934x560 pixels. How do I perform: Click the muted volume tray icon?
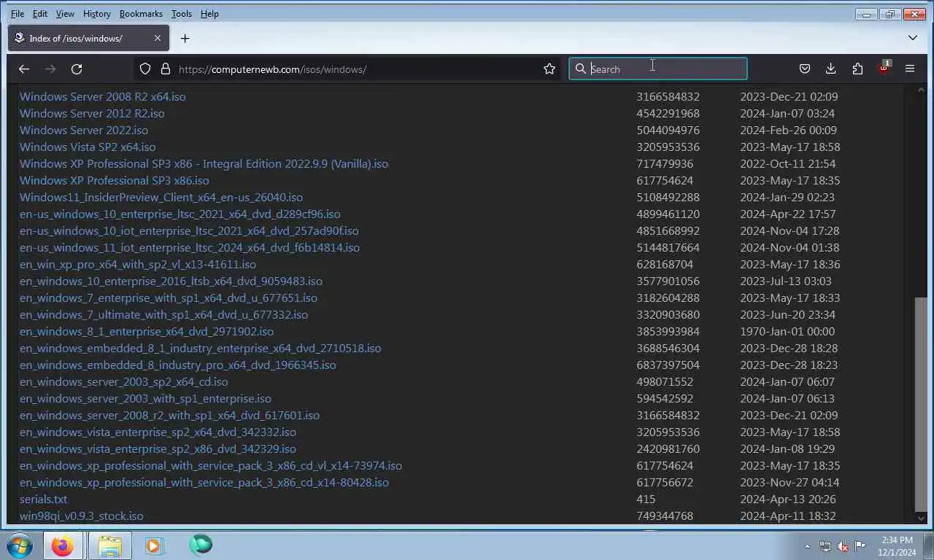click(x=843, y=546)
